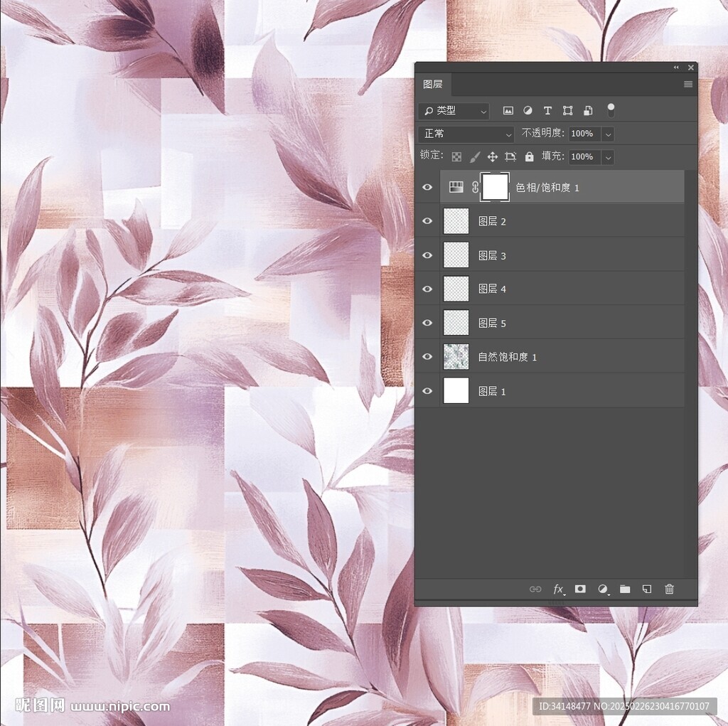Lock transparent pixels icon

[457, 157]
